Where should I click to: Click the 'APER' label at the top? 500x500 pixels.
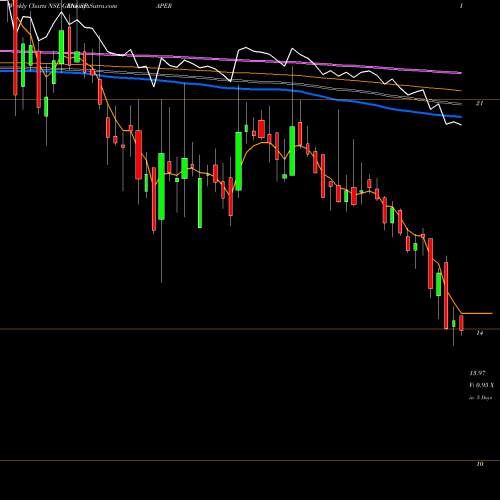pyautogui.click(x=164, y=6)
